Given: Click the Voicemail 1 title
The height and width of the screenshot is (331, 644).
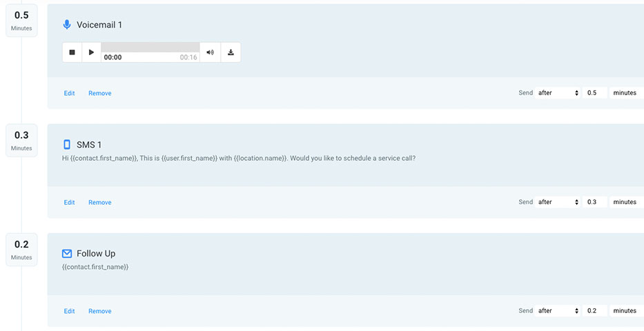Looking at the screenshot, I should coord(99,25).
